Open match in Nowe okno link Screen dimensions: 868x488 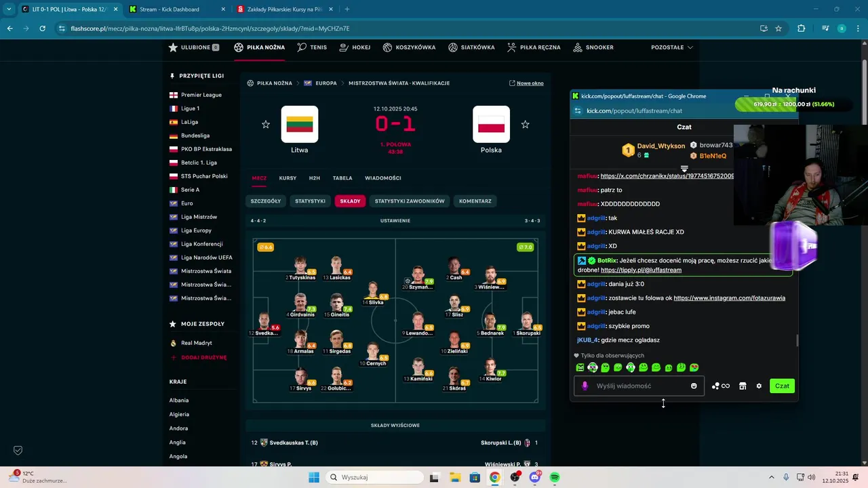tap(526, 83)
